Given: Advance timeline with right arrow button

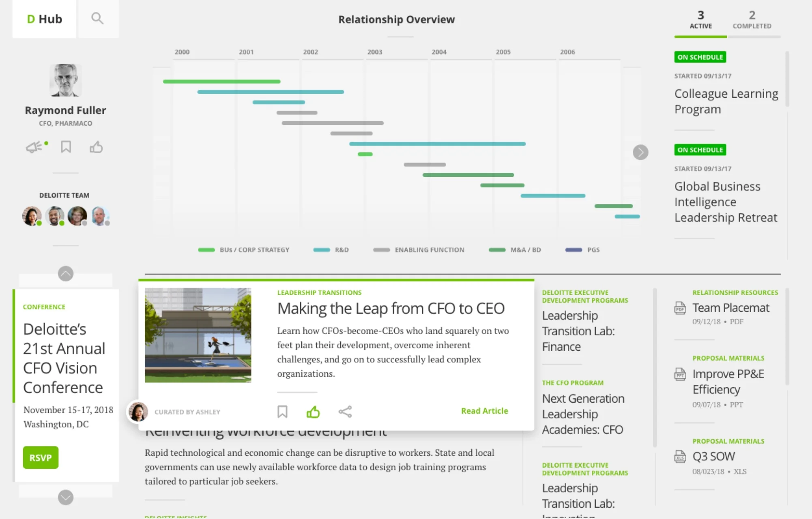Looking at the screenshot, I should coord(640,152).
